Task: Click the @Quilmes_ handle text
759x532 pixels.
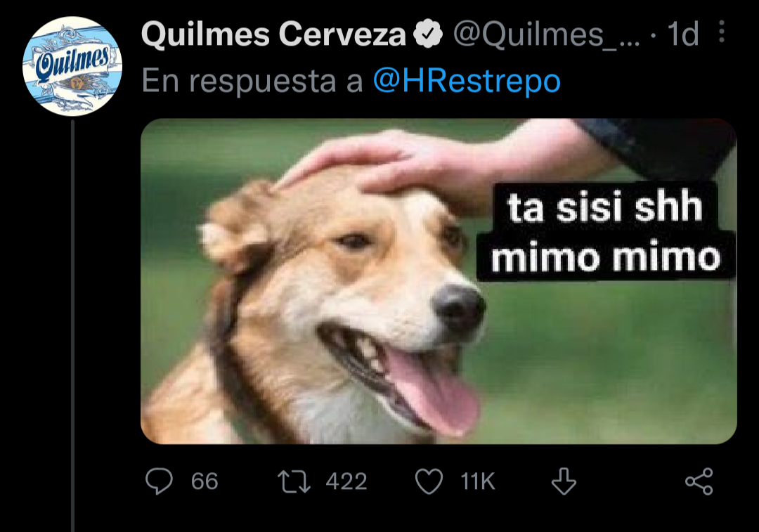Action: (546, 35)
